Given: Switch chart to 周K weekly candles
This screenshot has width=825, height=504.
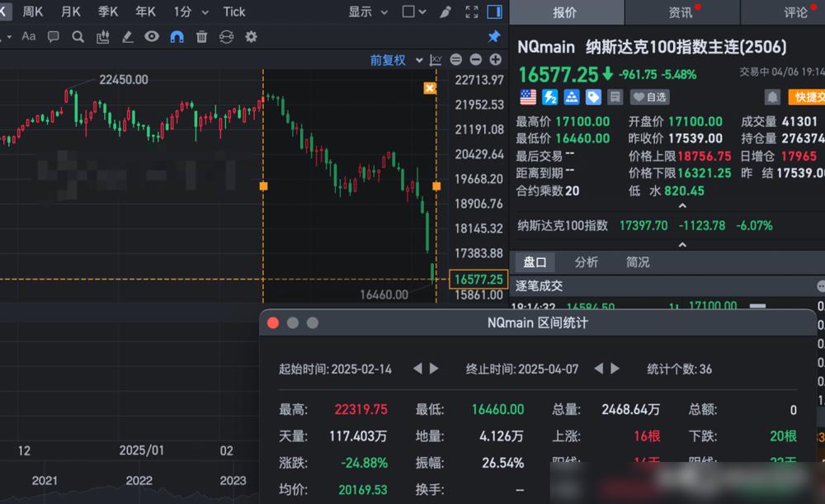Looking at the screenshot, I should pyautogui.click(x=33, y=12).
